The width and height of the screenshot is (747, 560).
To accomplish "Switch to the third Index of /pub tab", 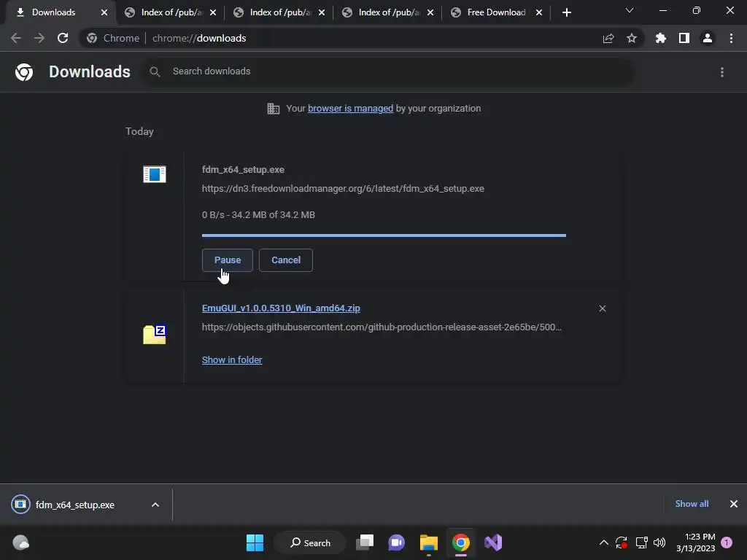I will 389,12.
